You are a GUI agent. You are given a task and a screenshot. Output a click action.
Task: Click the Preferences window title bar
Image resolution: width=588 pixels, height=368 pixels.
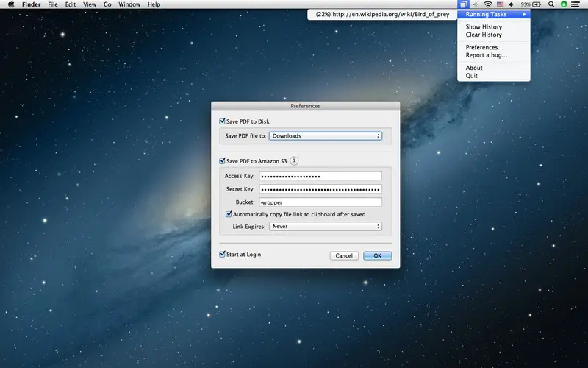pyautogui.click(x=305, y=106)
